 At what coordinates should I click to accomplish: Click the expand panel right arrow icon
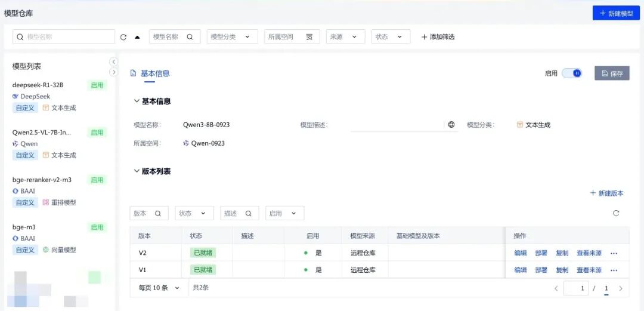(113, 72)
